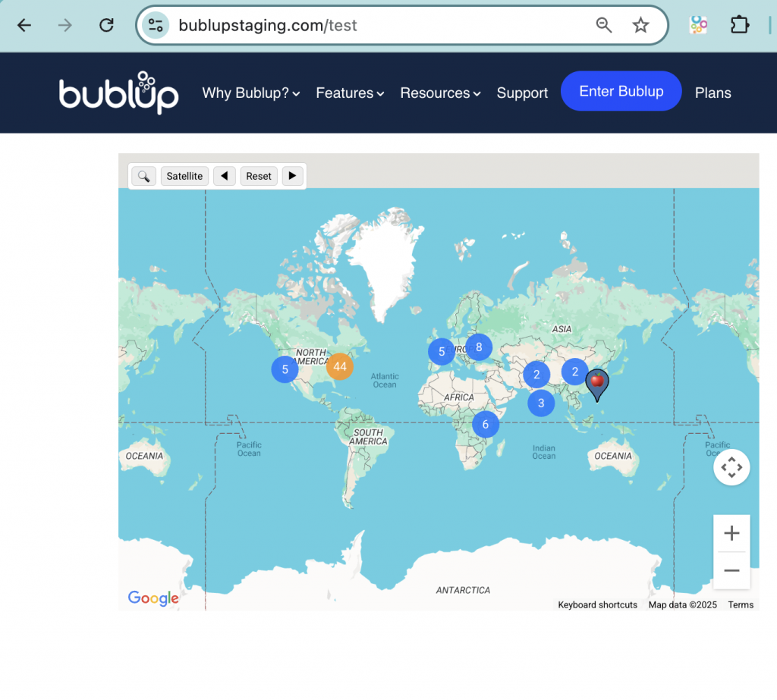This screenshot has height=700, width=777.
Task: Reset the map view
Action: point(258,176)
